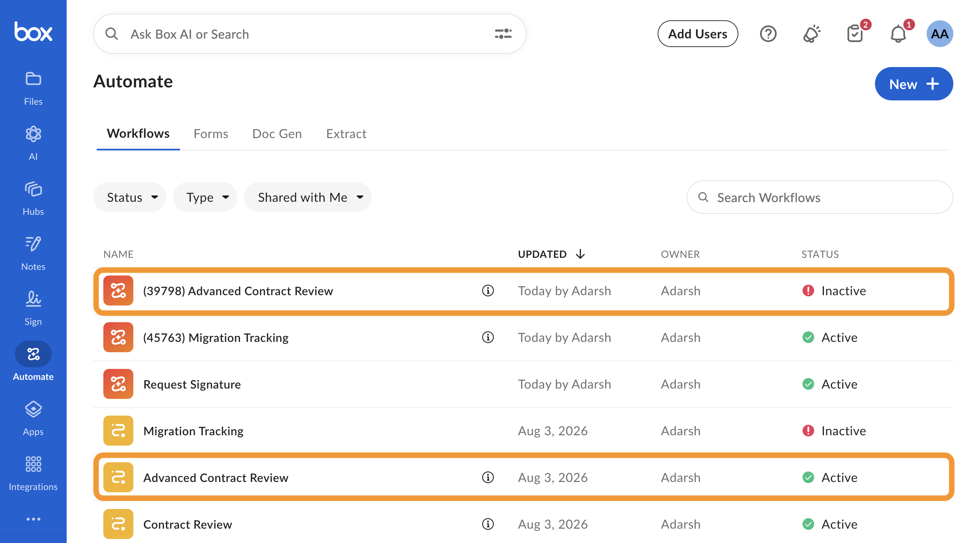980x543 pixels.
Task: Open Integrations in the sidebar
Action: coord(33,473)
